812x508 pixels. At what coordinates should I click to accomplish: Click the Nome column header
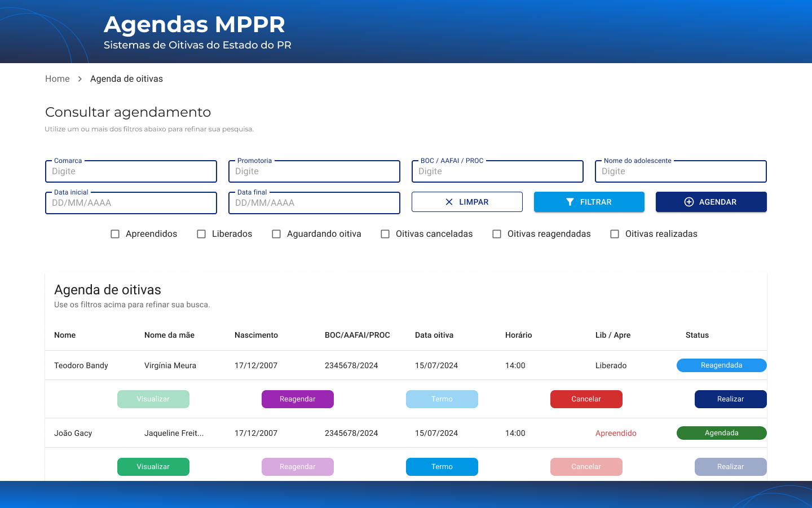tap(65, 335)
